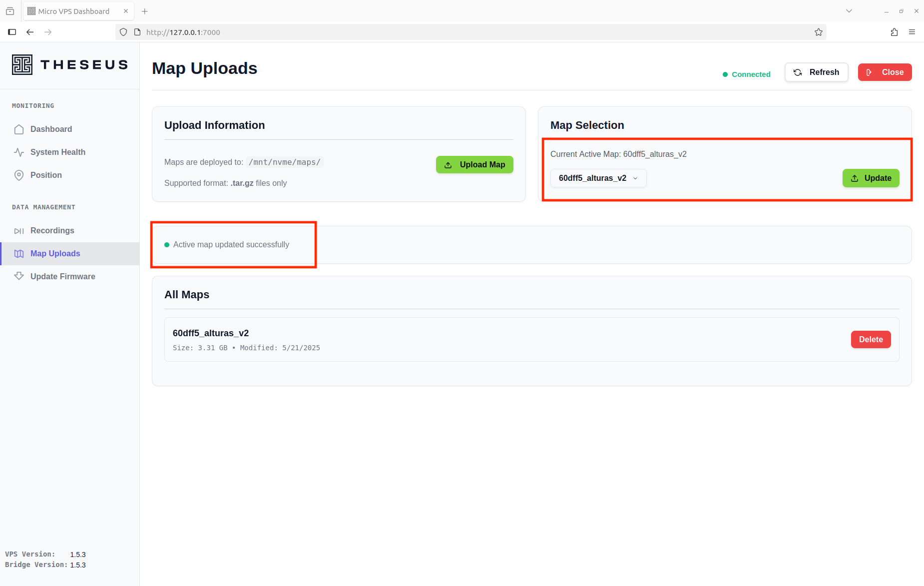Click the Theseus maze logo icon

(22, 65)
